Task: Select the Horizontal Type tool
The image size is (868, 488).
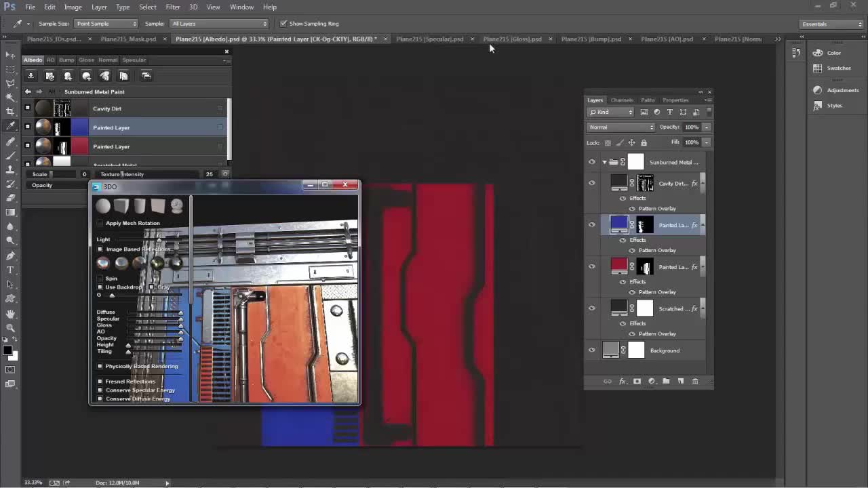Action: [10, 270]
